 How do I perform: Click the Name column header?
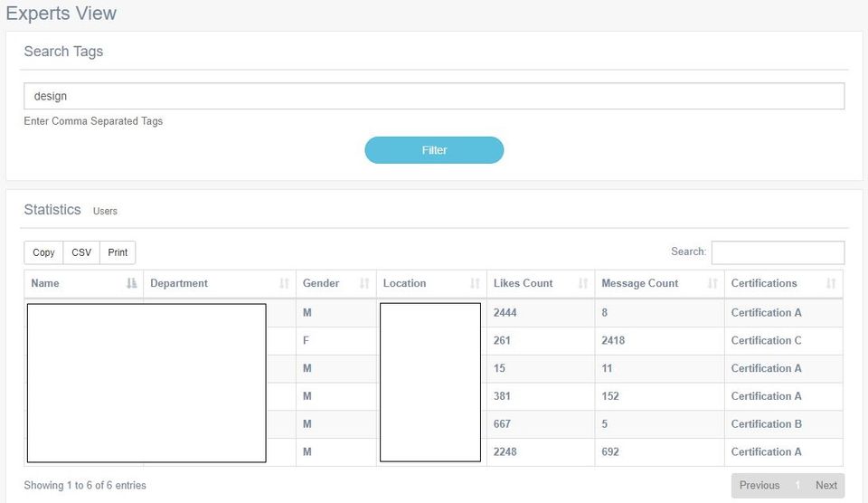[83, 283]
